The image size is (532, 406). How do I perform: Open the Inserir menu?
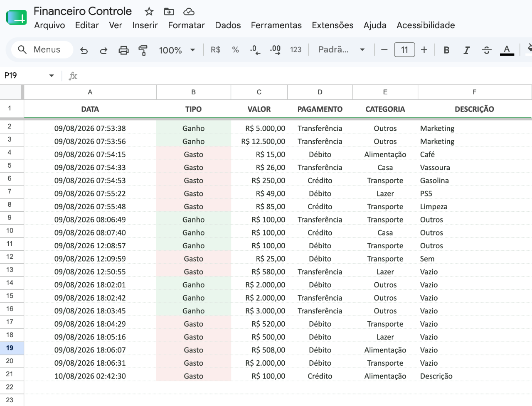pyautogui.click(x=145, y=25)
